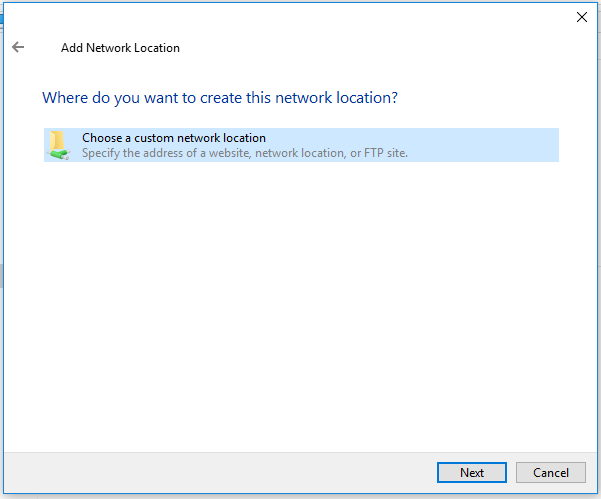
Task: Dismiss the dialog using Cancel
Action: click(x=551, y=473)
